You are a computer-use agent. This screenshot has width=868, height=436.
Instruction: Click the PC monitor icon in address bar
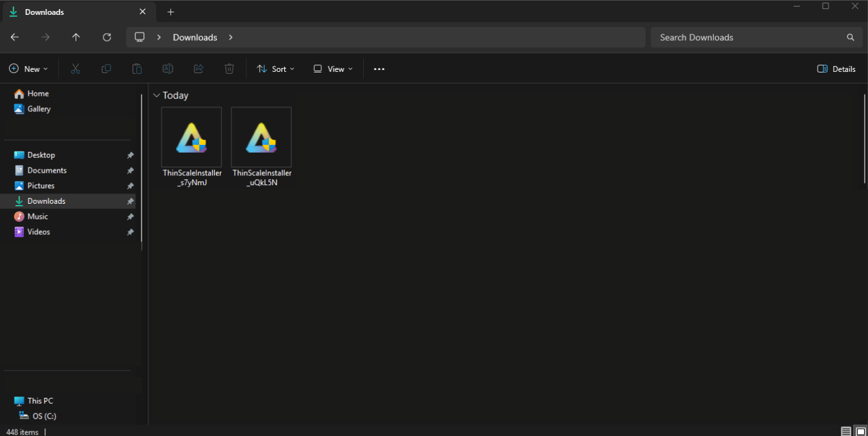(x=139, y=38)
